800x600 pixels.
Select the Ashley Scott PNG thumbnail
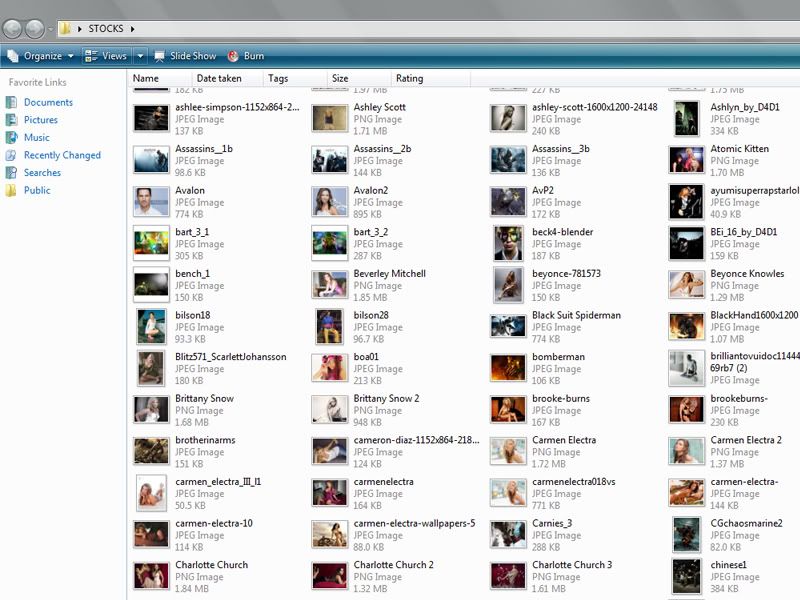330,119
